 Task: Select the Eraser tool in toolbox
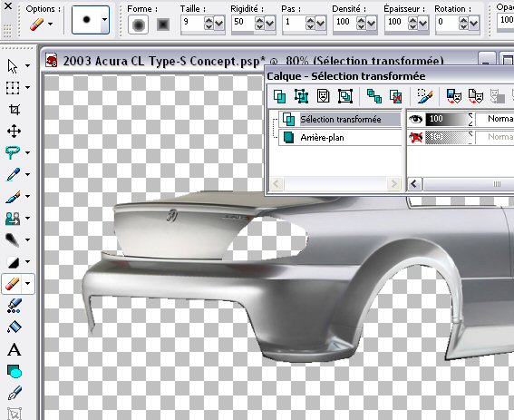click(12, 284)
